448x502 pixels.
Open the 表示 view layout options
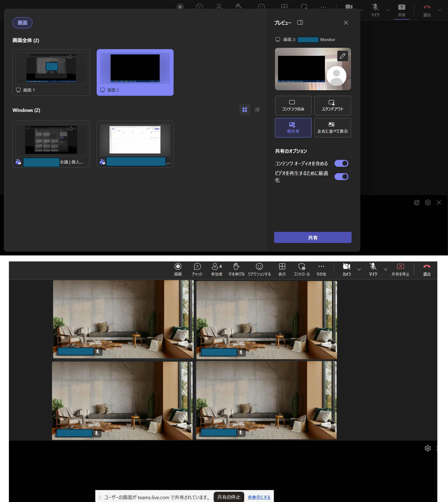tap(282, 269)
